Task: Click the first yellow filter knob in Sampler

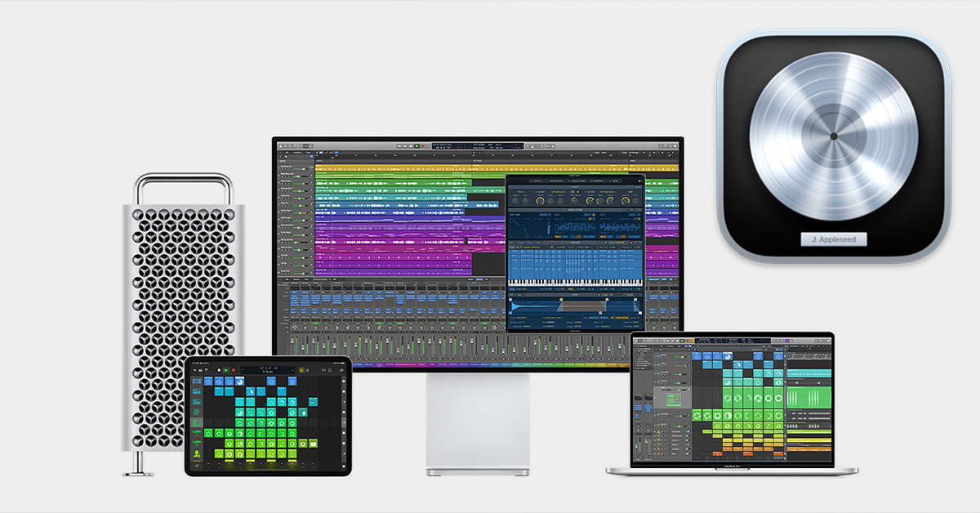Action: pyautogui.click(x=541, y=201)
